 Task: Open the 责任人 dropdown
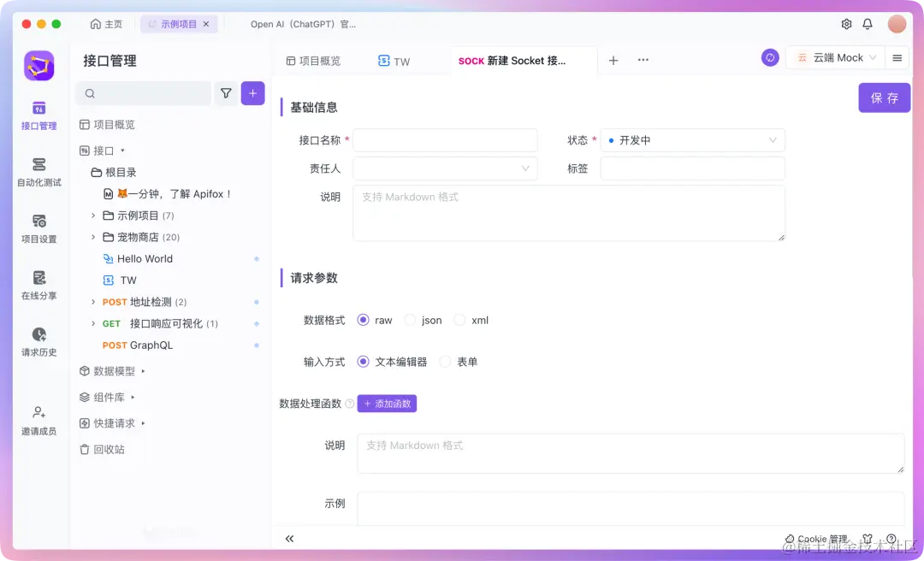click(445, 169)
